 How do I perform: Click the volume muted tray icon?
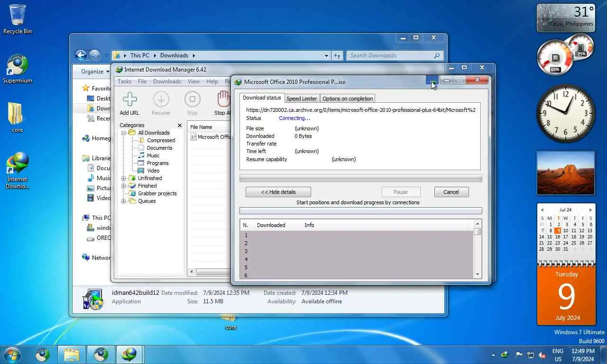coord(543,355)
